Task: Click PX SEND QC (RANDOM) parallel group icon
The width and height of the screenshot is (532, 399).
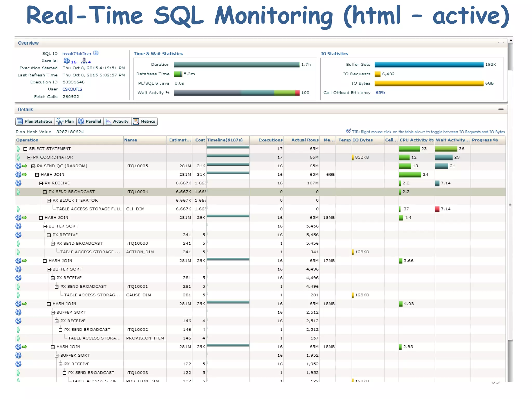Action: click(x=18, y=166)
